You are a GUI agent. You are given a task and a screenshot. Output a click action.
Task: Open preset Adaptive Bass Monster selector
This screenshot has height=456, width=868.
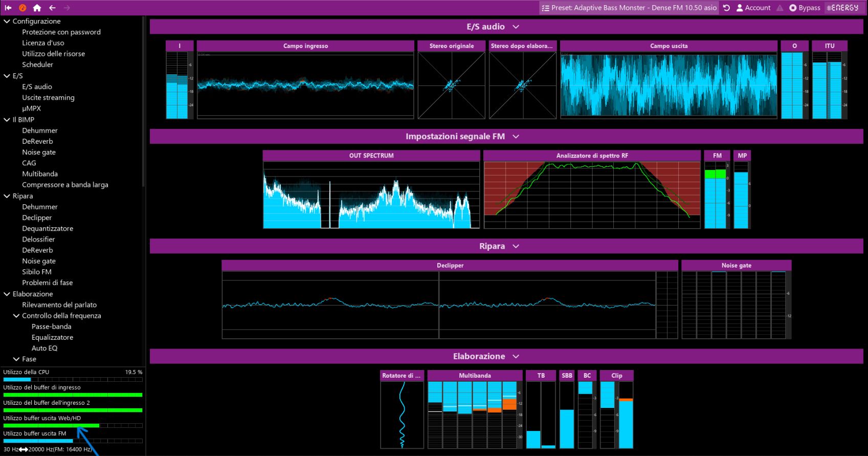coord(629,8)
